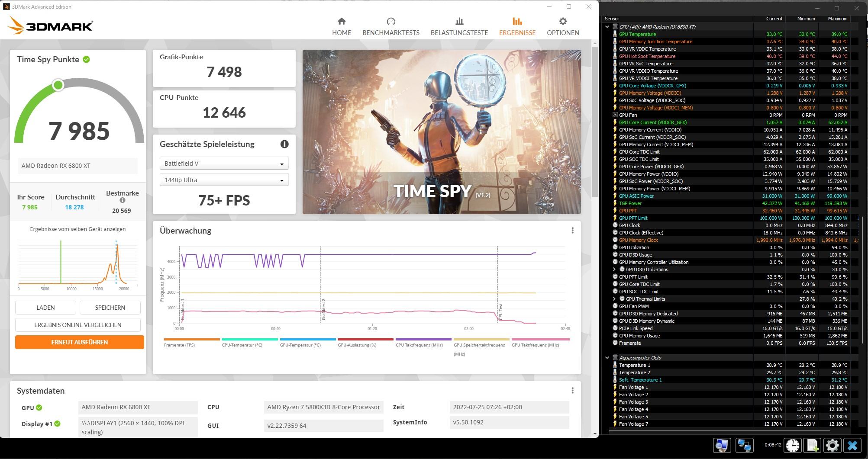Click the thermometer icon of GPU Temperature row
The image size is (868, 459).
tap(615, 34)
